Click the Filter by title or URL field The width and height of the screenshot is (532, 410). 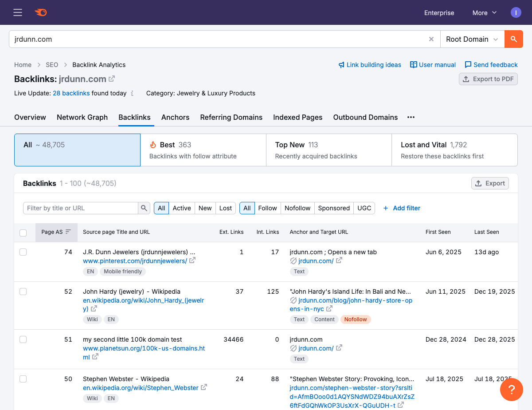tap(81, 208)
